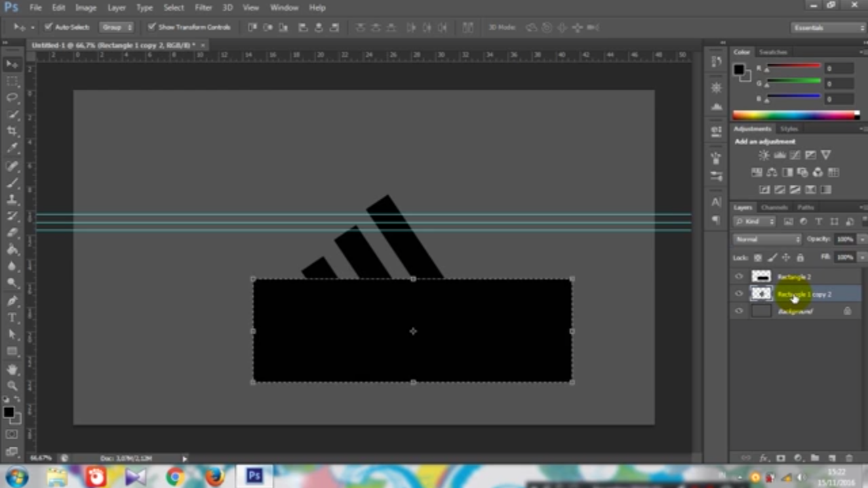Toggle Show Transform Controls checkbox
The height and width of the screenshot is (488, 868).
click(x=151, y=27)
